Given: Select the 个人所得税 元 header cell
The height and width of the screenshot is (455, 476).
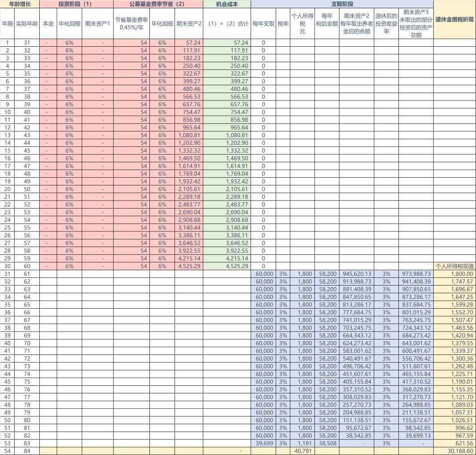Looking at the screenshot, I should click(302, 24).
